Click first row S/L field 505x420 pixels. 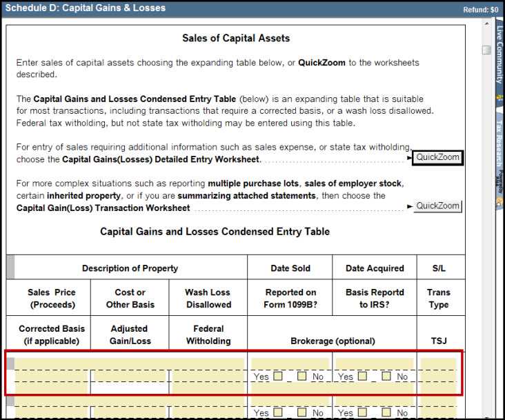tap(439, 363)
